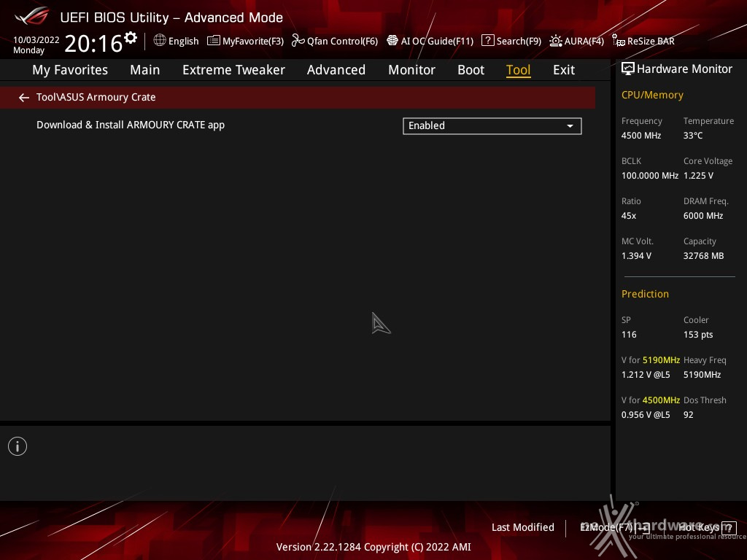Click Last Modified button
Screen dimensions: 747x560
point(522,528)
